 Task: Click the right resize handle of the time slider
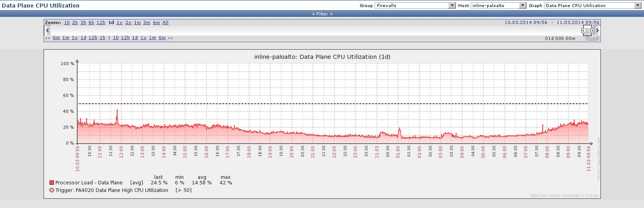point(592,31)
